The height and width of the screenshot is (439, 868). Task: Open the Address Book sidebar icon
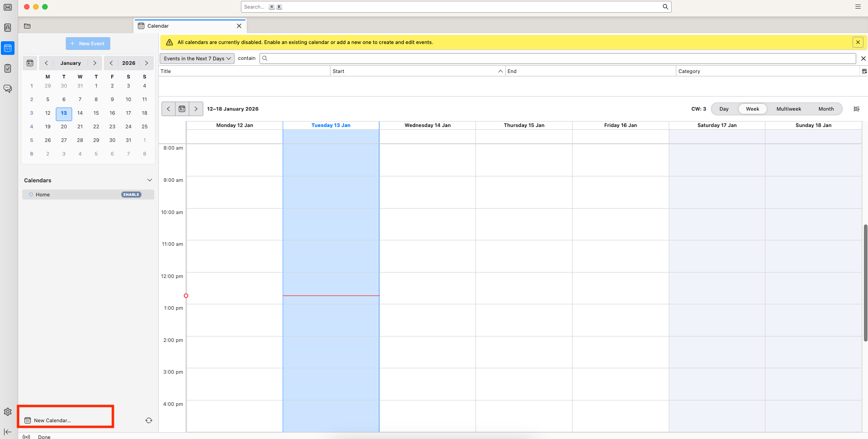pyautogui.click(x=8, y=27)
